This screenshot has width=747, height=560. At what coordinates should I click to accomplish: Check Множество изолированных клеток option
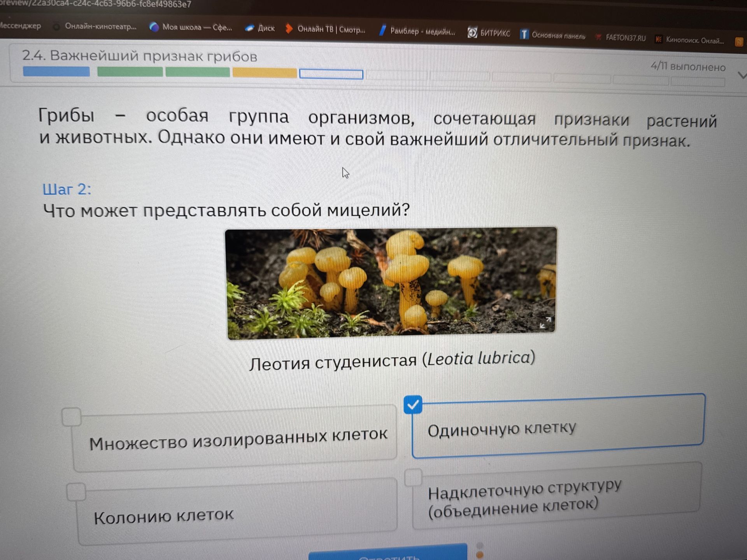(72, 417)
